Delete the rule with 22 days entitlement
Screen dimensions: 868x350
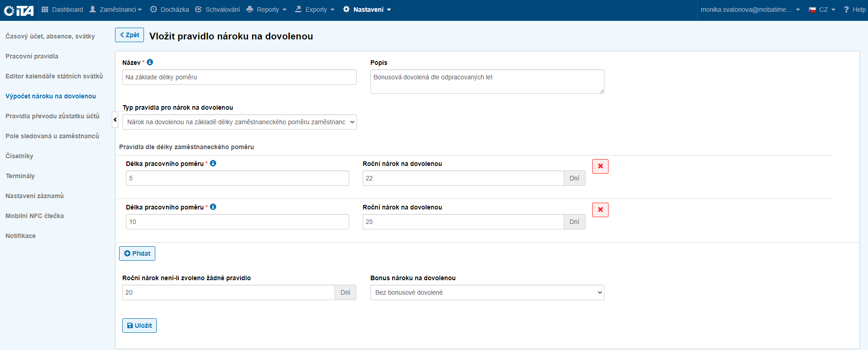[x=600, y=166]
